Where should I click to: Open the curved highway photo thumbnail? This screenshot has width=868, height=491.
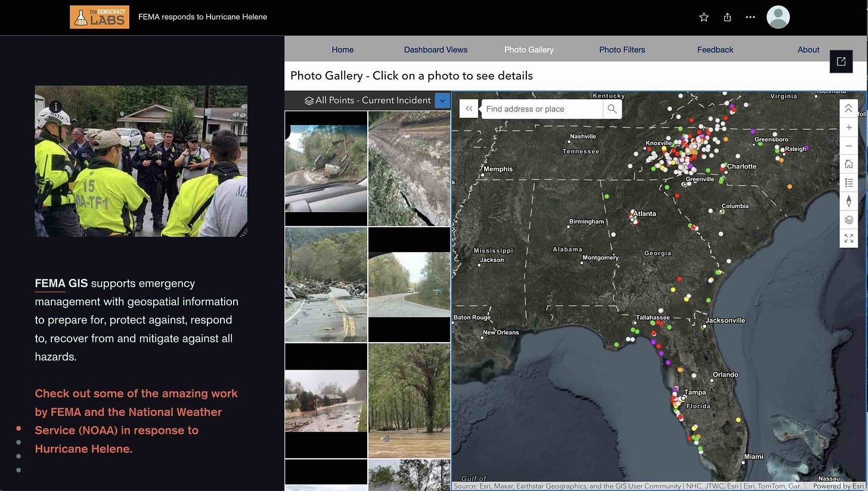pyautogui.click(x=409, y=285)
